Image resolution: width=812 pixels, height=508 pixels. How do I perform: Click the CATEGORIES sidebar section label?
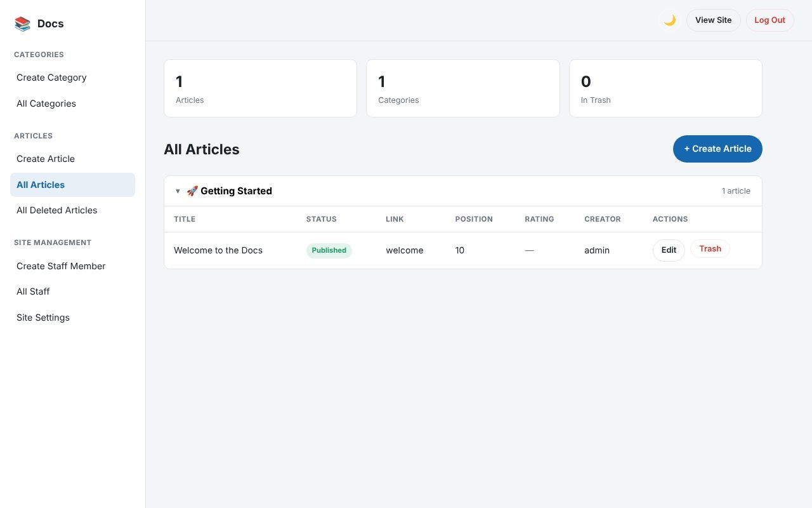pyautogui.click(x=39, y=55)
